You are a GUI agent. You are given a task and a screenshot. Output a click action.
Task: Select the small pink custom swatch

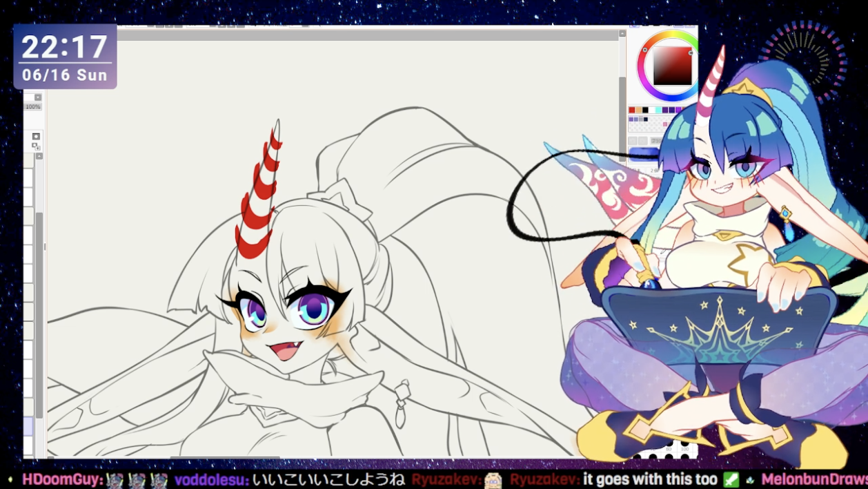point(665,124)
